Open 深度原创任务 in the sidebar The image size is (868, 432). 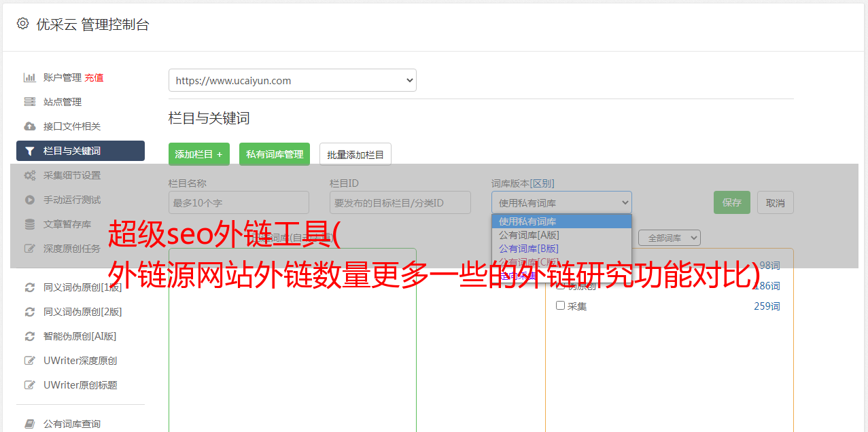point(72,249)
